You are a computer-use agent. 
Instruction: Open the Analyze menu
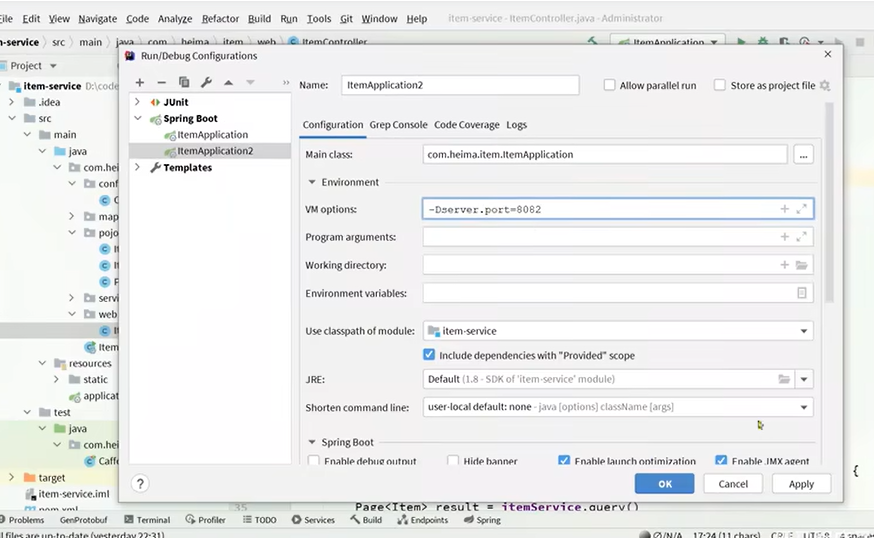[174, 19]
